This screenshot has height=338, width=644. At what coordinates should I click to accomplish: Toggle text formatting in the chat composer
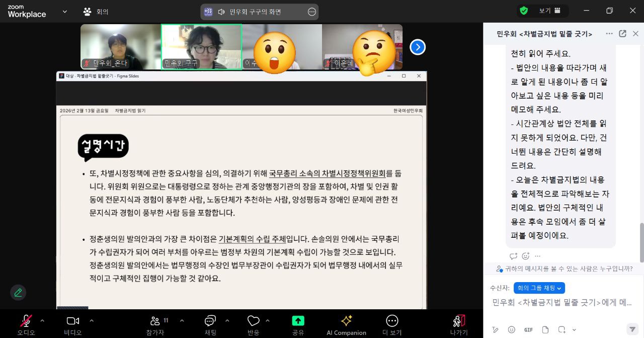tap(496, 329)
